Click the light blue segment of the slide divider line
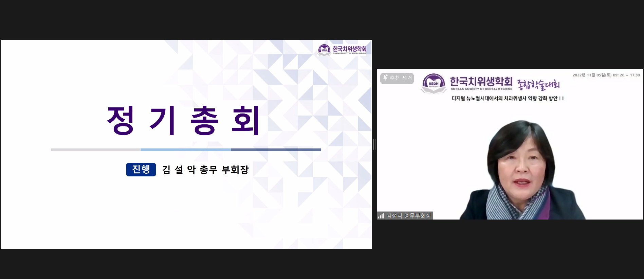 click(186, 150)
